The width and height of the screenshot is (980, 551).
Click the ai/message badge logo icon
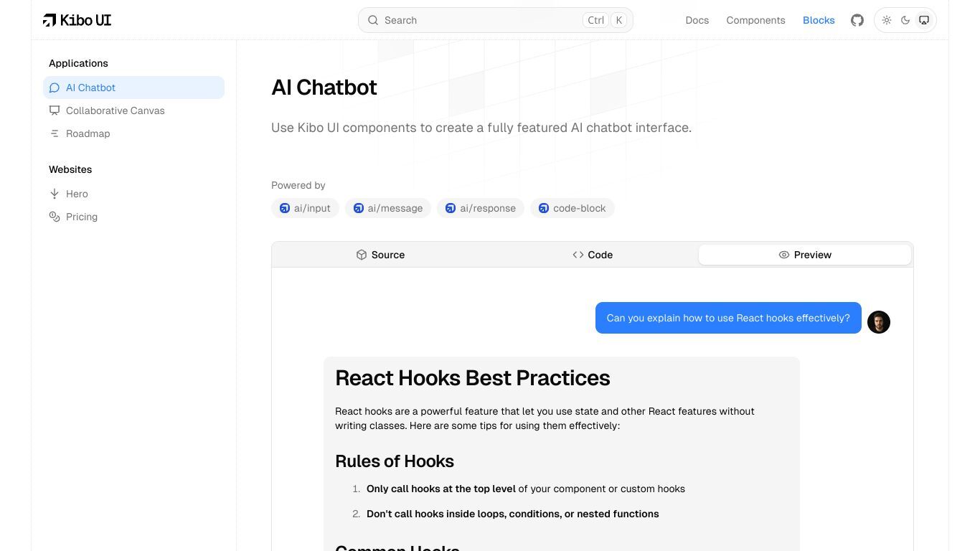[x=359, y=208]
